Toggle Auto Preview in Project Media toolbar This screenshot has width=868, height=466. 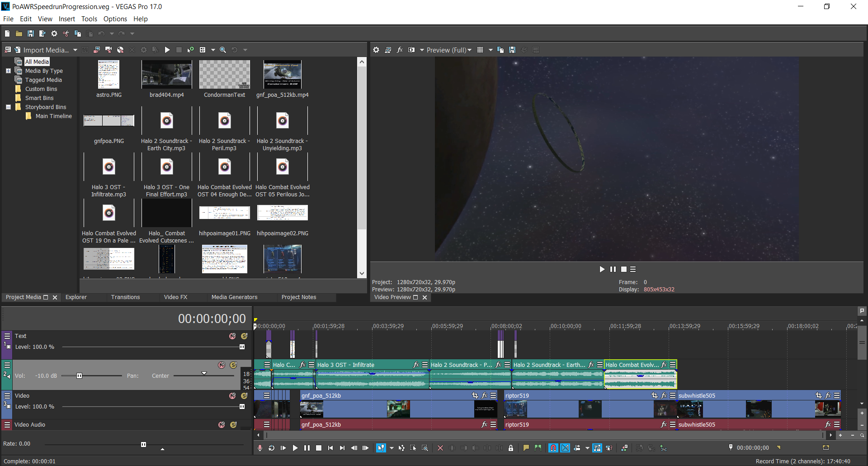[x=191, y=50]
